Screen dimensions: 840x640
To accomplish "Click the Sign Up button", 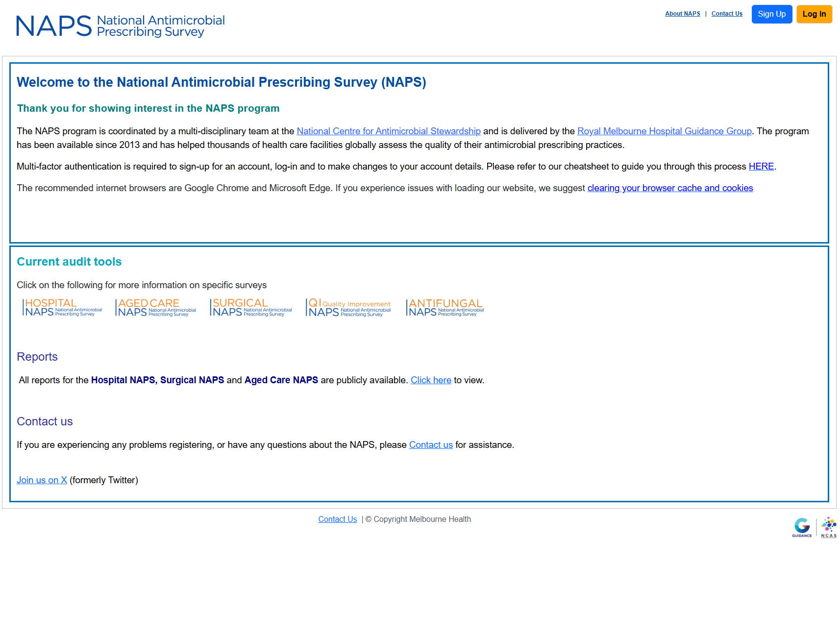I will [771, 14].
